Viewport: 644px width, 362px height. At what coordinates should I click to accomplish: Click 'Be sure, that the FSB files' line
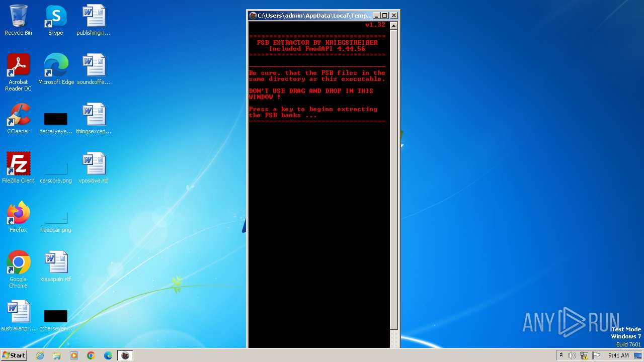point(317,73)
